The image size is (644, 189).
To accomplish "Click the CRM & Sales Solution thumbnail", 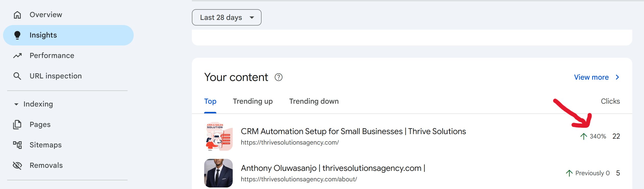I will point(218,136).
